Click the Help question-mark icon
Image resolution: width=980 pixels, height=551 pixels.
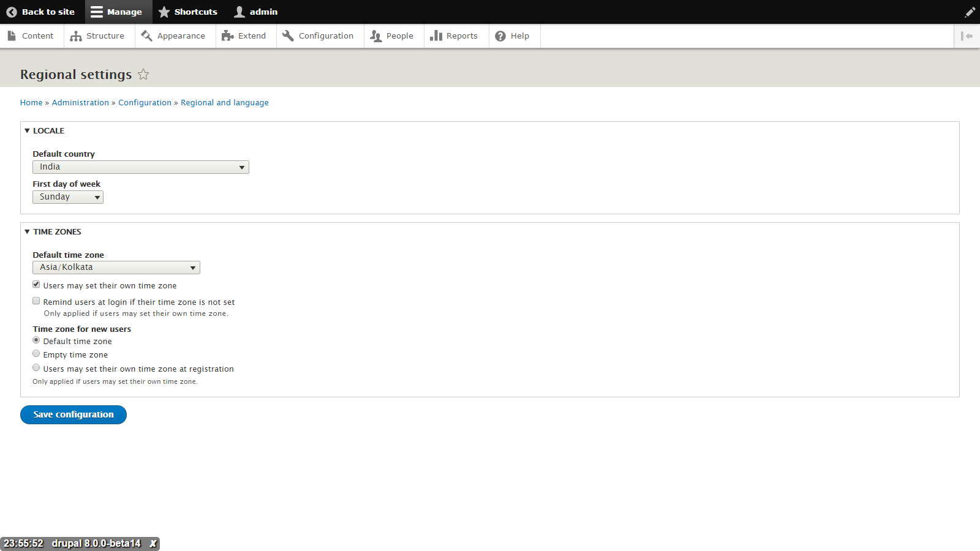500,36
